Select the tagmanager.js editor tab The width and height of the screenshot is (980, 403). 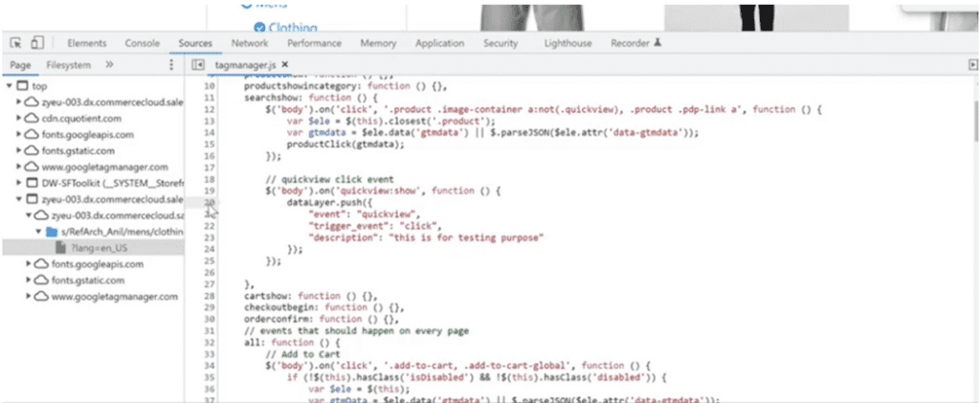coord(245,64)
